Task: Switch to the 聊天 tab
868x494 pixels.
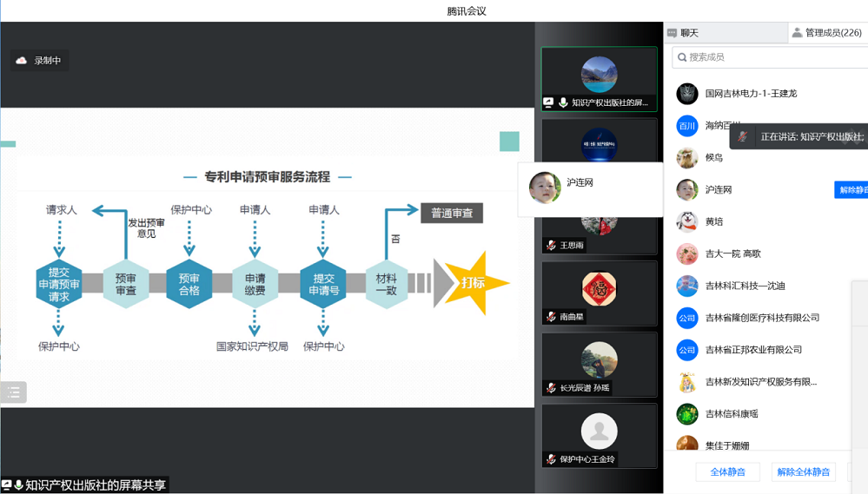Action: 689,33
